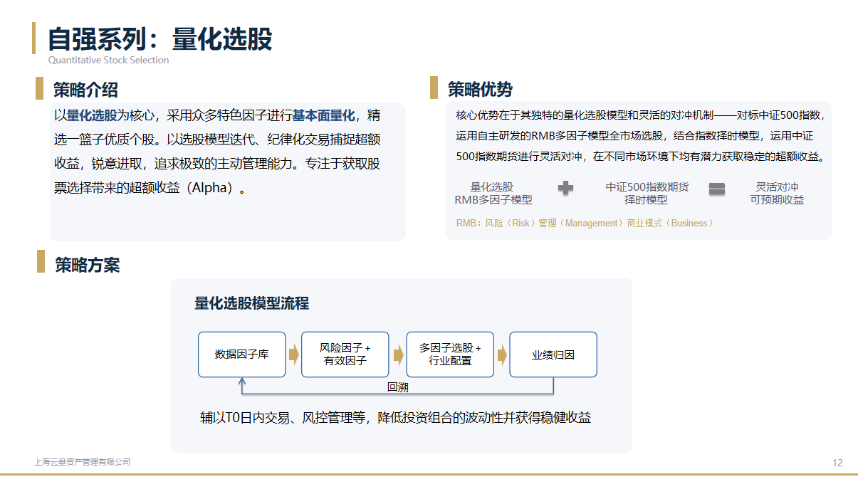Click the arrow before 业绩归因 box

tap(502, 355)
